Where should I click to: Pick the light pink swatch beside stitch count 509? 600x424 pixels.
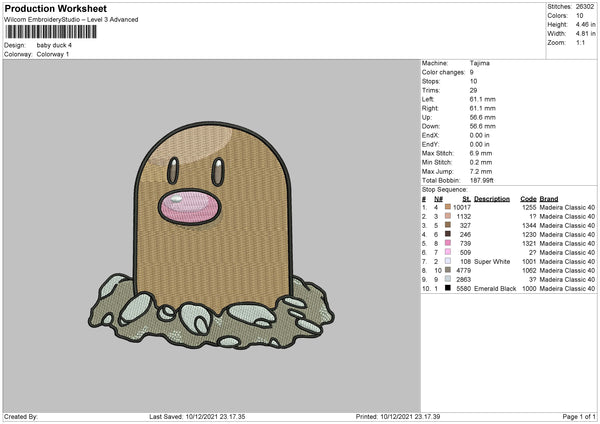click(x=448, y=252)
